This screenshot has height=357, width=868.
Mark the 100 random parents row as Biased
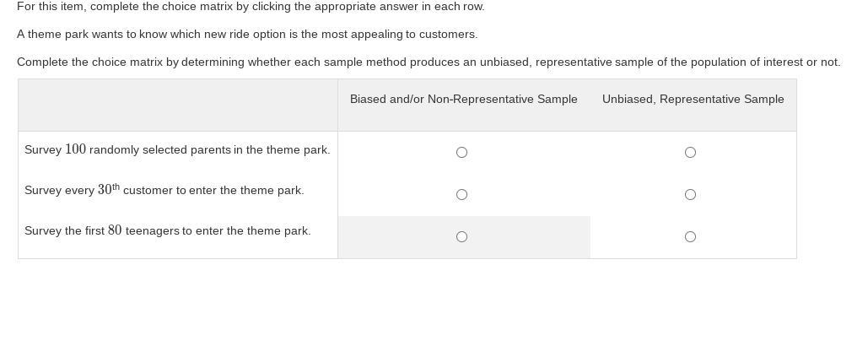coord(461,153)
